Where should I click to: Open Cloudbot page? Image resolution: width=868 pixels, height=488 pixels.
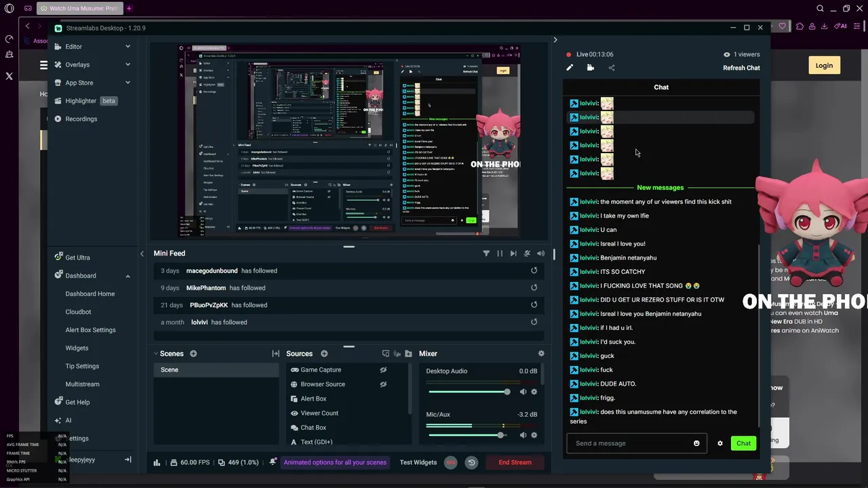[x=78, y=312]
